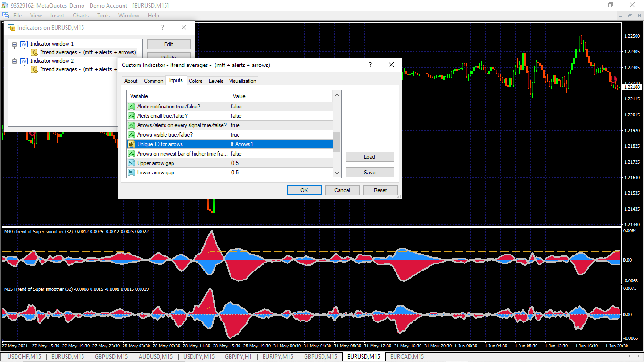Click the Indicator window 1 chart icon
This screenshot has height=362, width=644.
[x=24, y=44]
